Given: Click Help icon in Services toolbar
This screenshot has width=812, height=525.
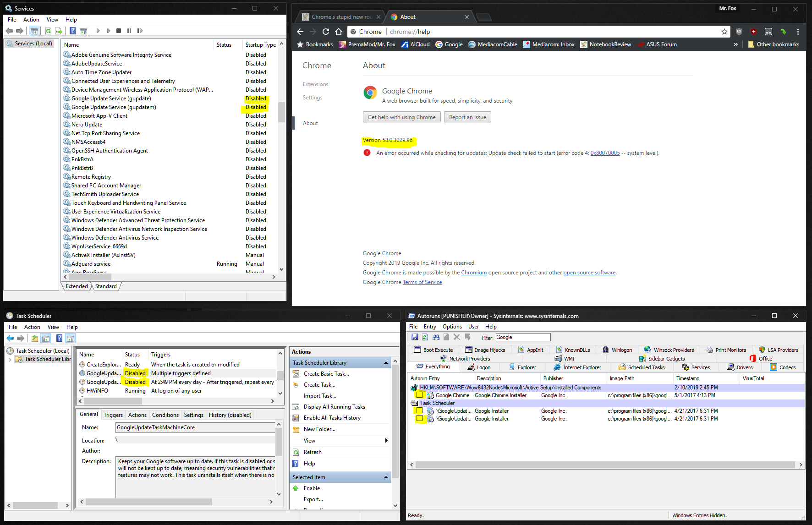Looking at the screenshot, I should (x=72, y=31).
